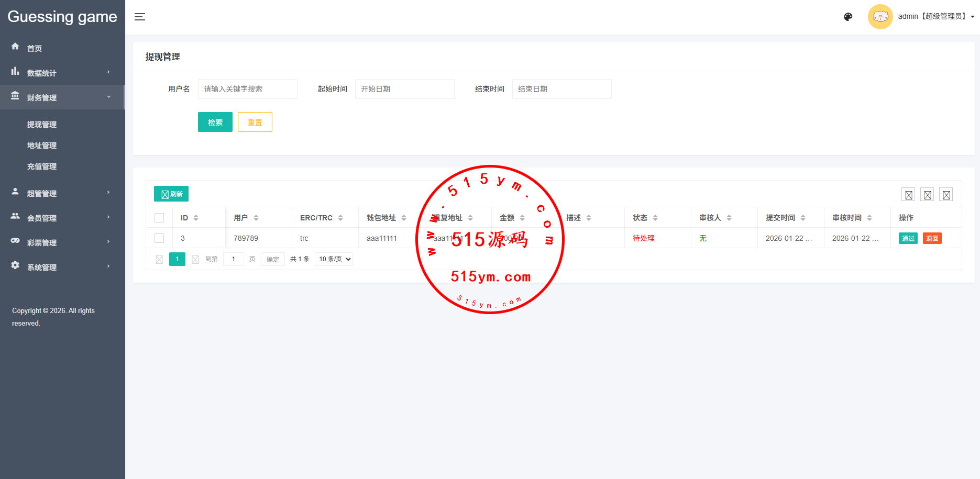Toggle the select-all checkbox in table header
Image resolution: width=980 pixels, height=479 pixels.
click(x=159, y=218)
